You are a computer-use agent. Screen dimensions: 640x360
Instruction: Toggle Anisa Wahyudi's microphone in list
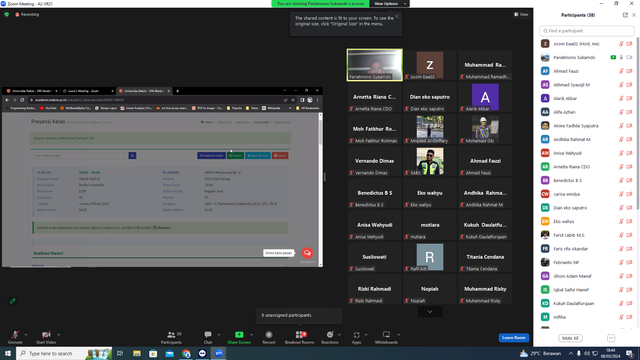(621, 153)
